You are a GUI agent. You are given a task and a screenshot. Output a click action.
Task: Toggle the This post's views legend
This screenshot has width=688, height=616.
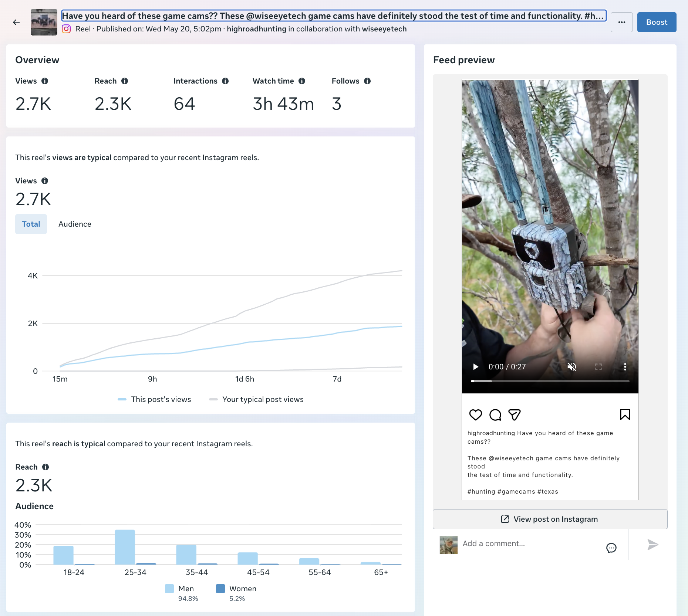(x=154, y=399)
